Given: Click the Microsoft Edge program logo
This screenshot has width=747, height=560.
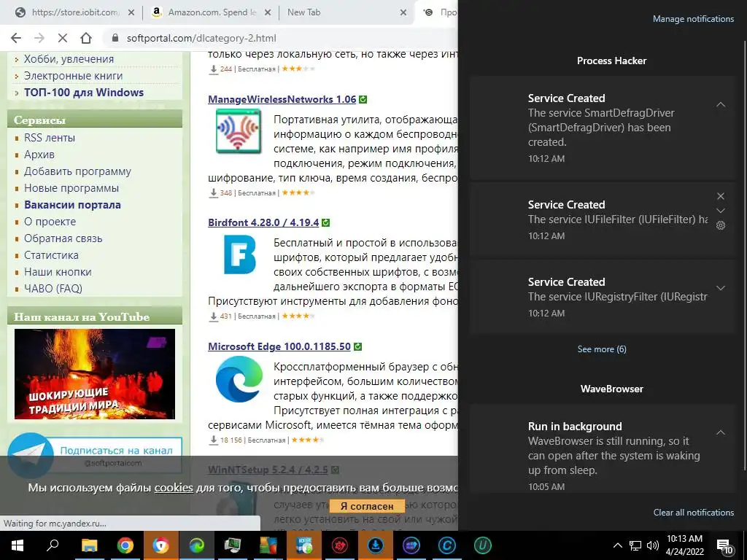Looking at the screenshot, I should [239, 379].
